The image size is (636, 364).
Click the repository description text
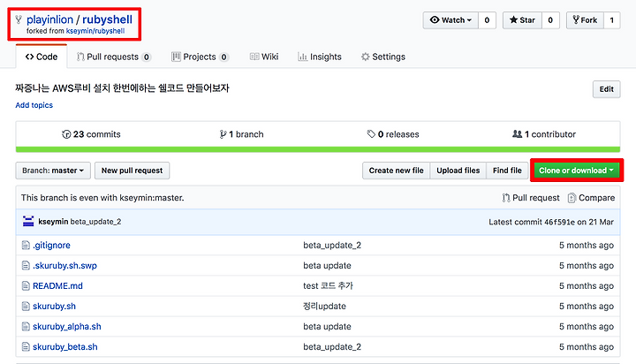(x=122, y=88)
